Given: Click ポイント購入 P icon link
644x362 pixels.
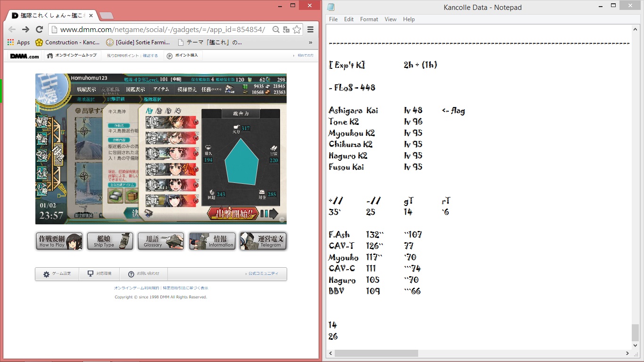Looking at the screenshot, I should [182, 56].
